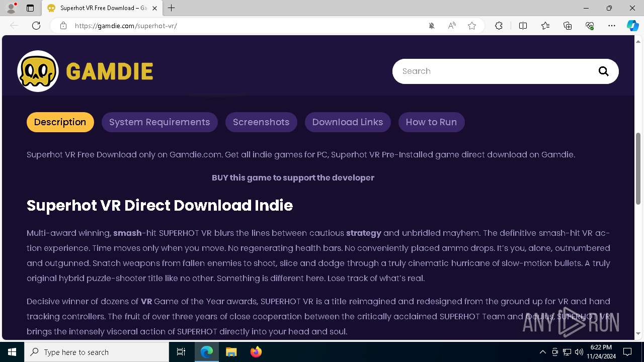Click the search magnifier icon on Gamdie
The width and height of the screenshot is (644, 362).
(x=603, y=71)
